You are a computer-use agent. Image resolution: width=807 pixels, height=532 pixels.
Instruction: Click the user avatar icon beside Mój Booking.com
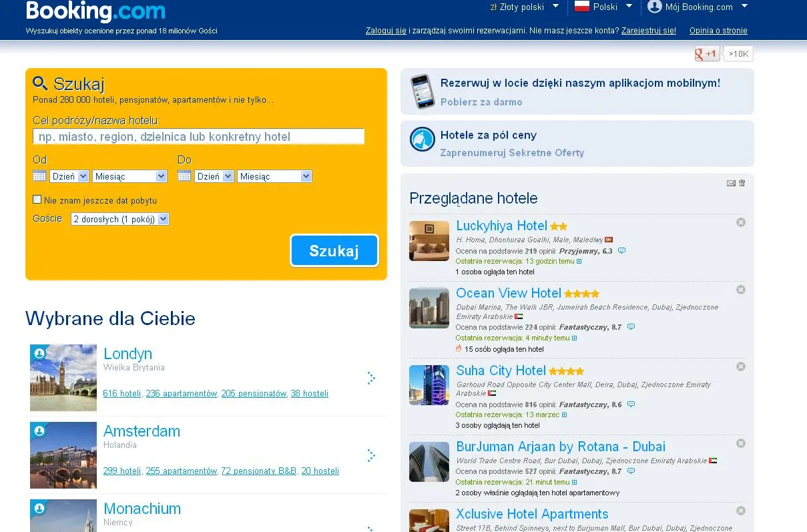coord(655,7)
